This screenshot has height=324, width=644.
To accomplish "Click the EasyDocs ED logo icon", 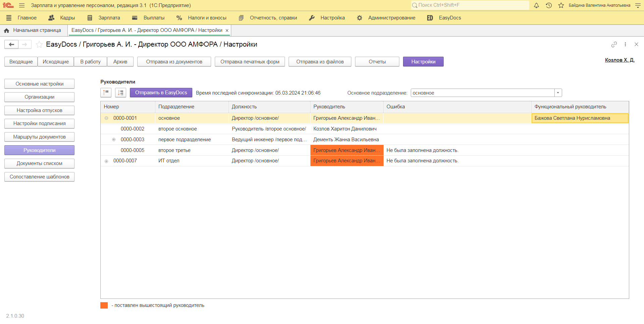I will tap(430, 18).
